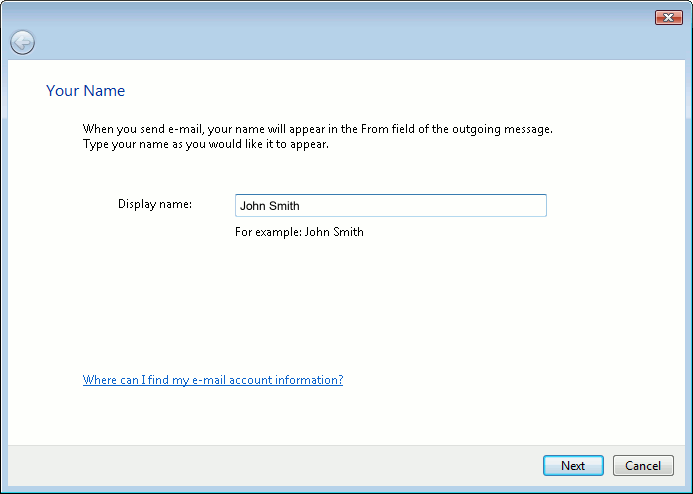
Task: Click the Display name input field
Action: tap(390, 206)
